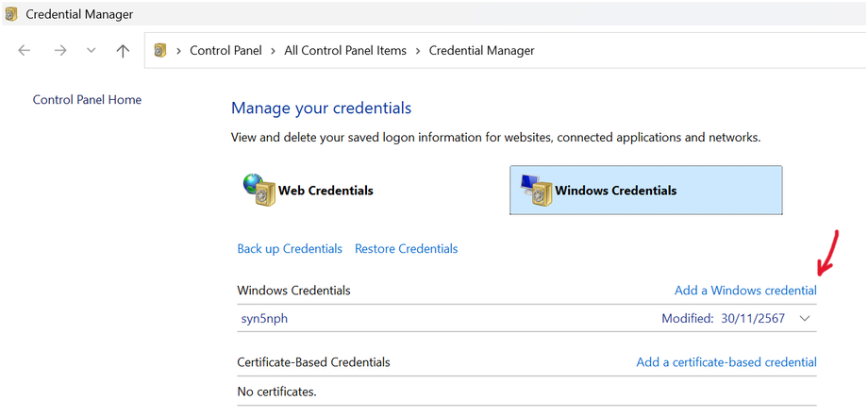Click the All Control Panel Items breadcrumb
Screen dimensions: 868x417
click(345, 51)
